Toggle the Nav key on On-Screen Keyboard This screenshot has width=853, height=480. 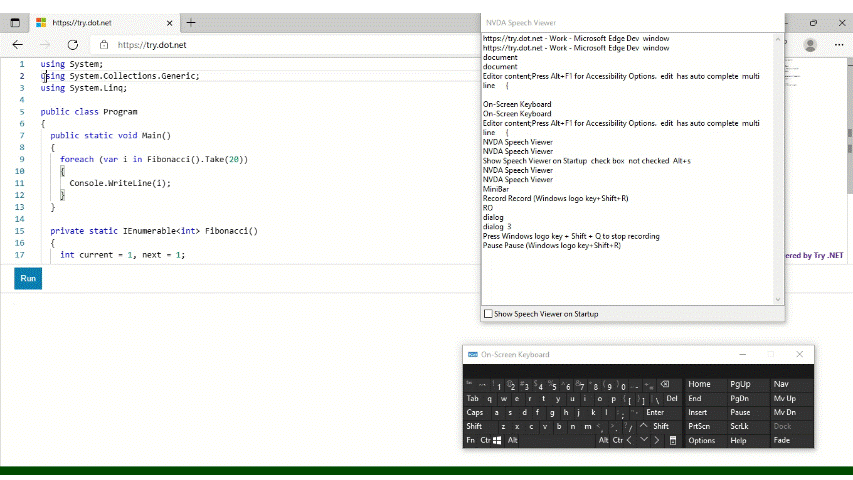coord(792,385)
